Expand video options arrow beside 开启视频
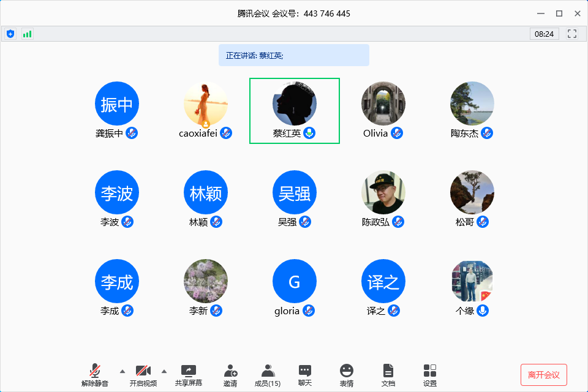This screenshot has width=588, height=392. [x=164, y=371]
